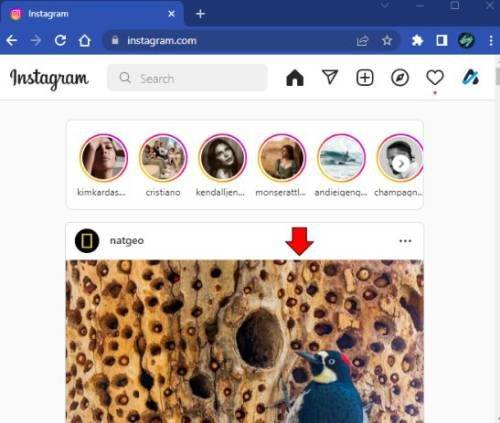Viewport: 500px width, 423px height.
Task: Click champagn... story username
Action: tap(398, 192)
